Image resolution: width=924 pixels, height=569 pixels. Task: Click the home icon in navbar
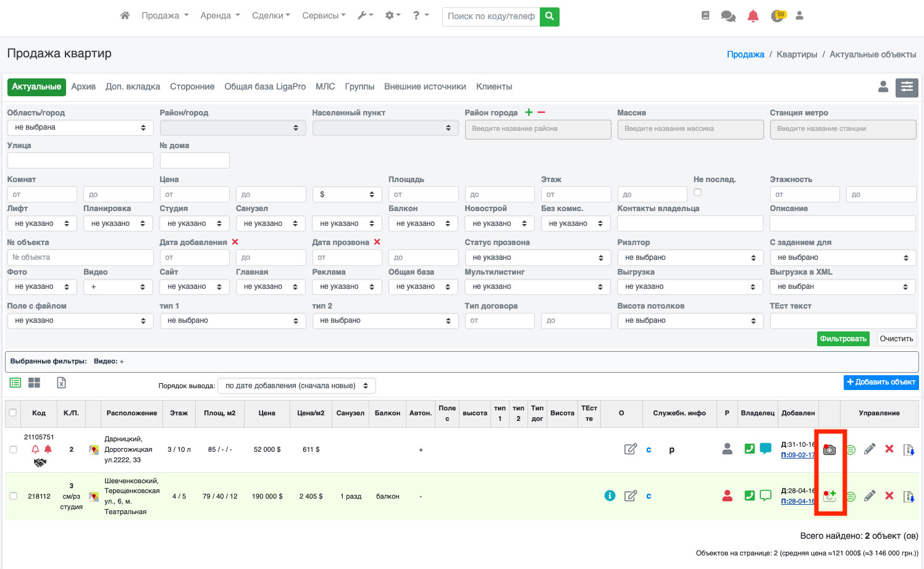[x=125, y=15]
